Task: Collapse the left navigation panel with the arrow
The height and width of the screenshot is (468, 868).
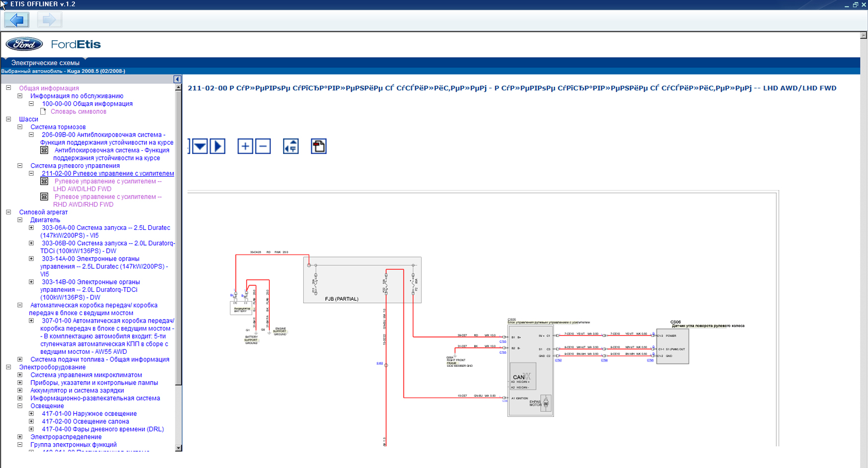Action: coord(177,79)
